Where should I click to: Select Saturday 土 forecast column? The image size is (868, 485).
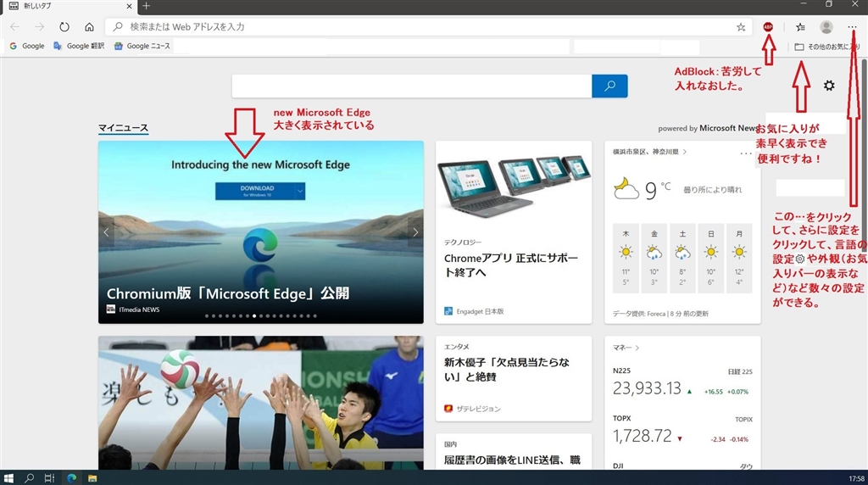click(682, 258)
